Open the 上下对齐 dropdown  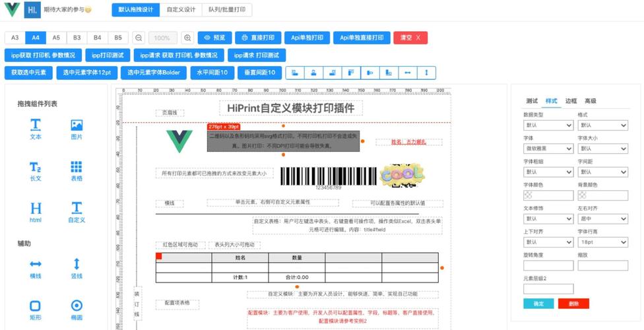(x=548, y=242)
